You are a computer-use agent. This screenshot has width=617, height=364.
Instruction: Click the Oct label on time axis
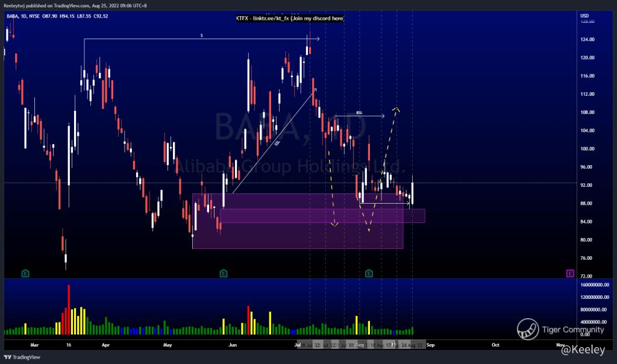[x=495, y=345]
